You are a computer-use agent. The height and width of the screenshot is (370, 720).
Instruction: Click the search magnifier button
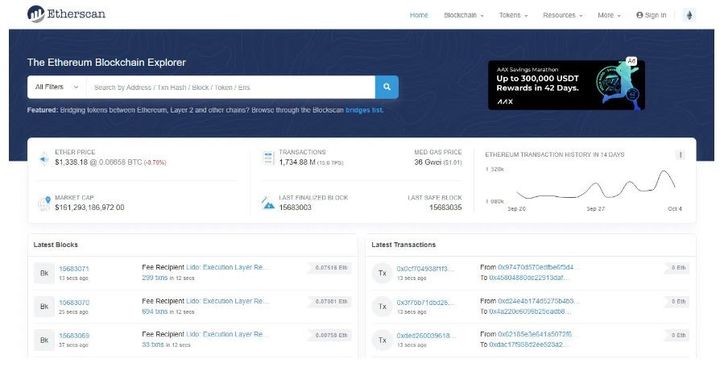click(387, 87)
